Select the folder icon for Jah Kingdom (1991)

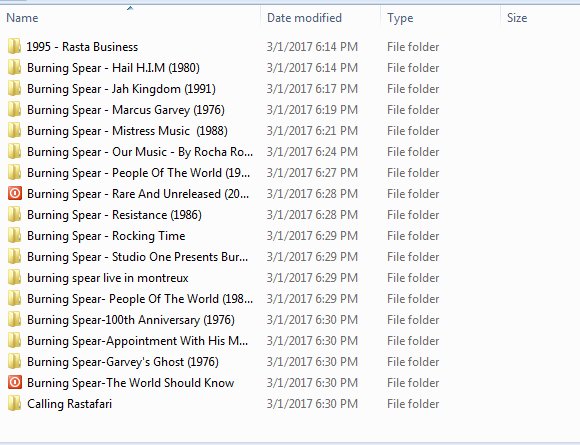click(14, 89)
